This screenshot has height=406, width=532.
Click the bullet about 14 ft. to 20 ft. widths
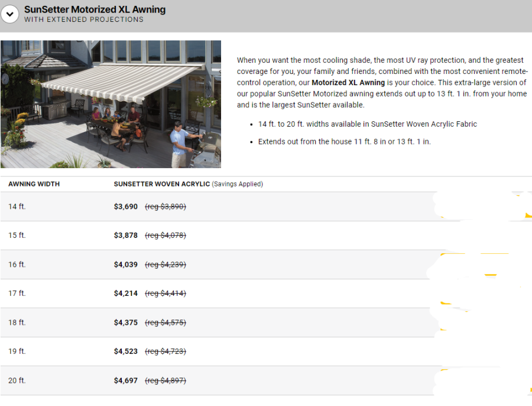[367, 124]
